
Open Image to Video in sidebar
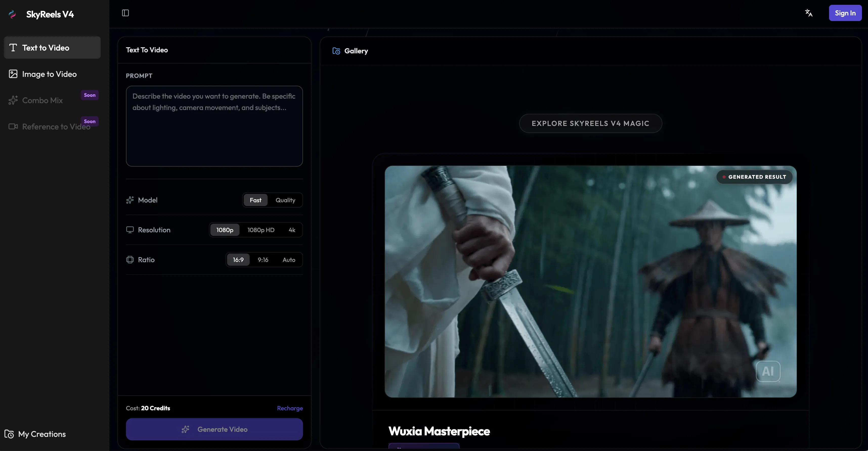coord(49,74)
